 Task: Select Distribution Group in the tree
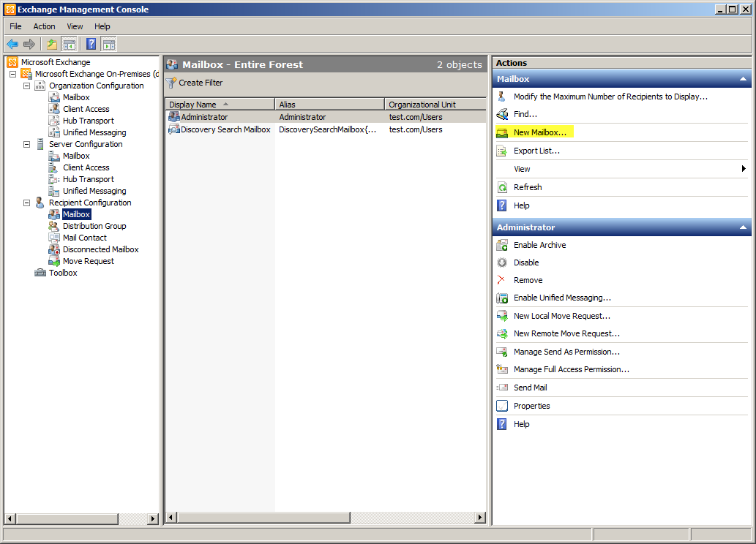point(94,226)
